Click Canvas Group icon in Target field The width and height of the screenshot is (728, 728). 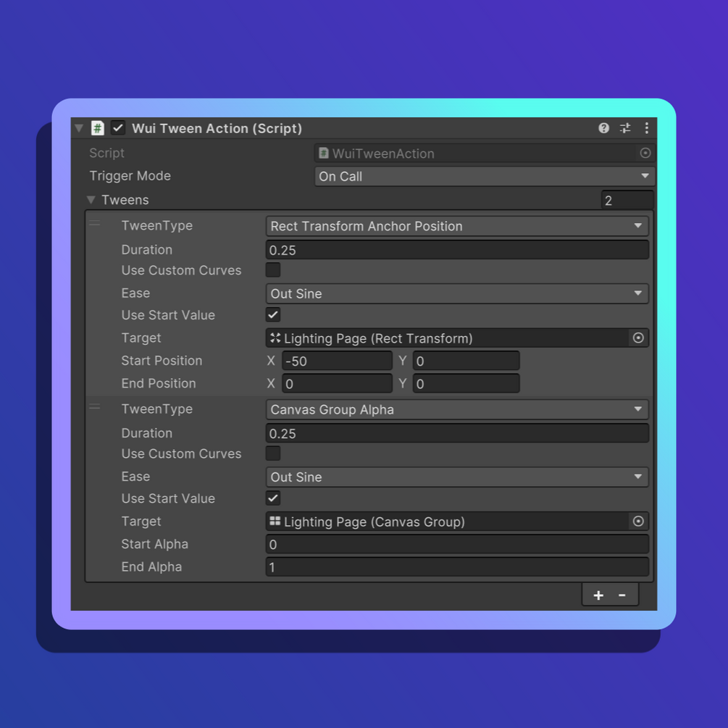pos(275,522)
